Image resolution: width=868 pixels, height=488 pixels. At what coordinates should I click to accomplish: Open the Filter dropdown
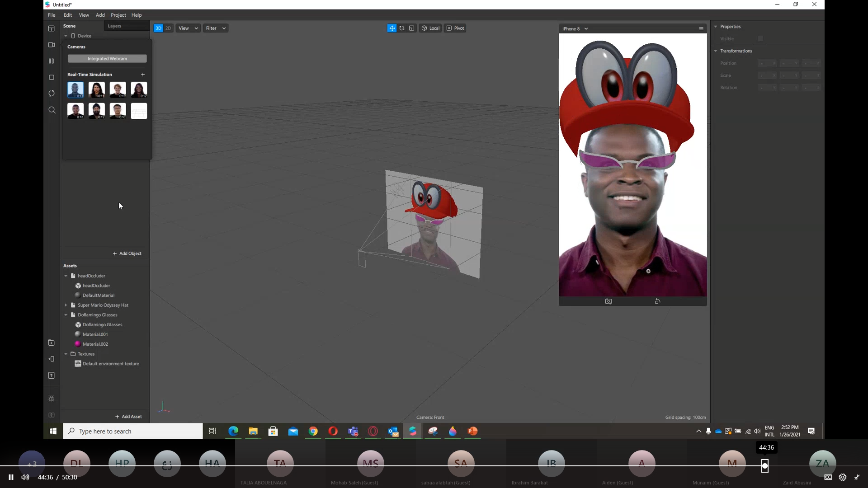coord(215,28)
